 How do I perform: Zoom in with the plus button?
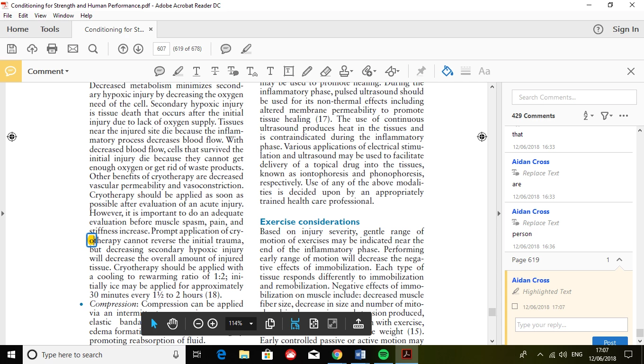coord(213,323)
